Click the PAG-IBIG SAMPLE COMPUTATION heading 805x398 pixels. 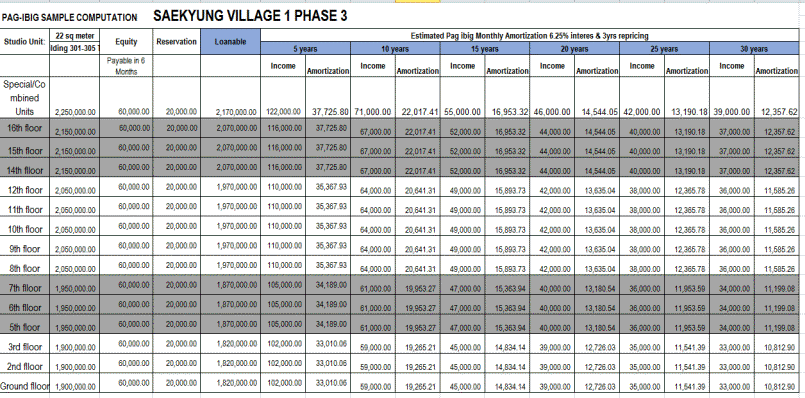point(69,17)
